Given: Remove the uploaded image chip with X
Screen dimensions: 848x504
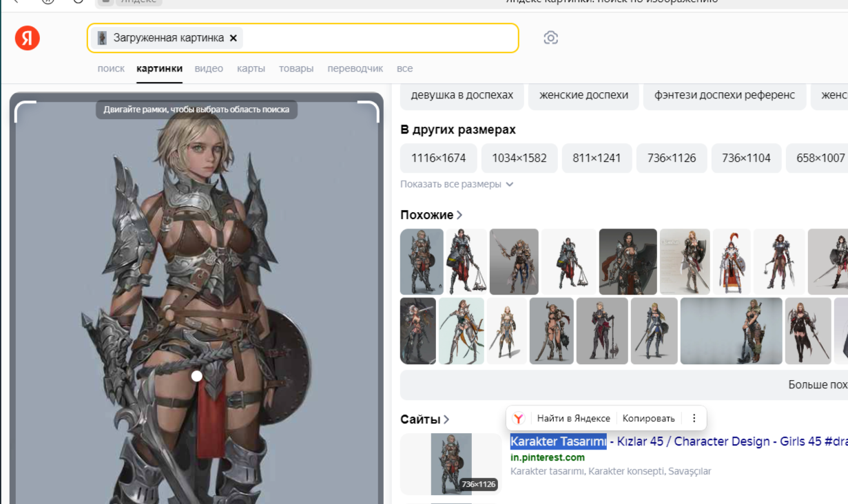Looking at the screenshot, I should [x=234, y=38].
